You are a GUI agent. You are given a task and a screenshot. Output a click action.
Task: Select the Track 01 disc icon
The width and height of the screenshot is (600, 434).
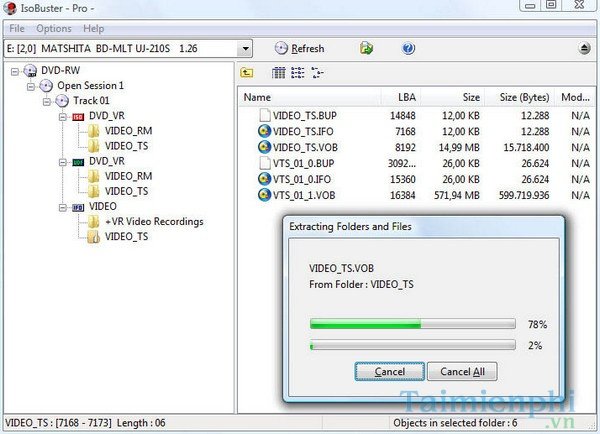[62, 101]
